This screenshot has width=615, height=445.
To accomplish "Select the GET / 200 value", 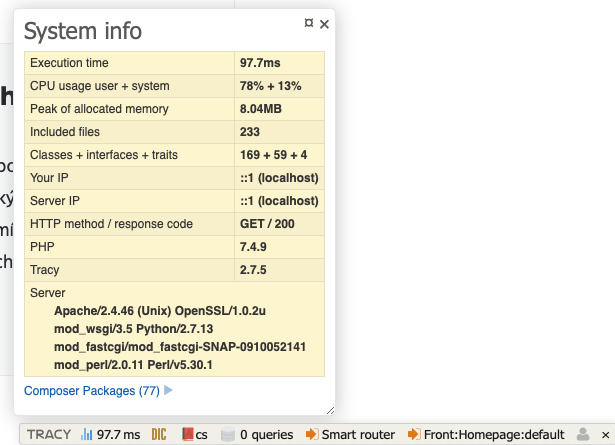I will coord(267,224).
